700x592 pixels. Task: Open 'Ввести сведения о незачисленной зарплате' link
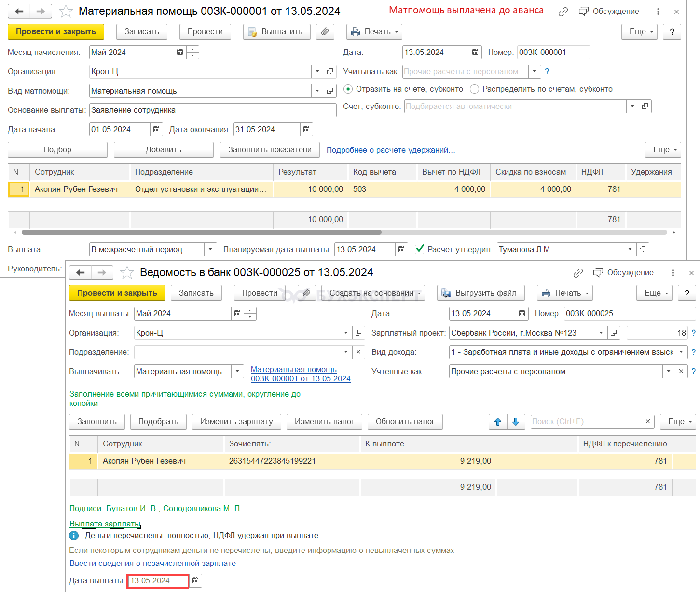152,563
